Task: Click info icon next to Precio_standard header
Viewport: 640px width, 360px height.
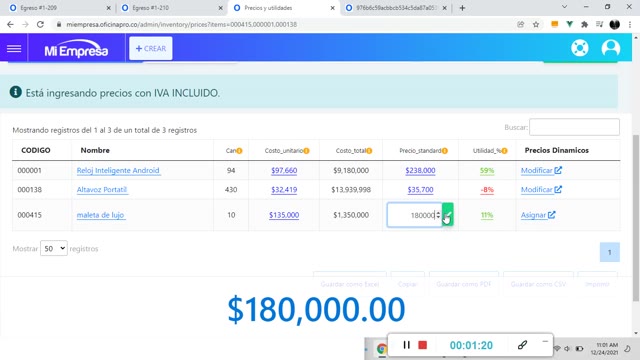Action: point(444,151)
